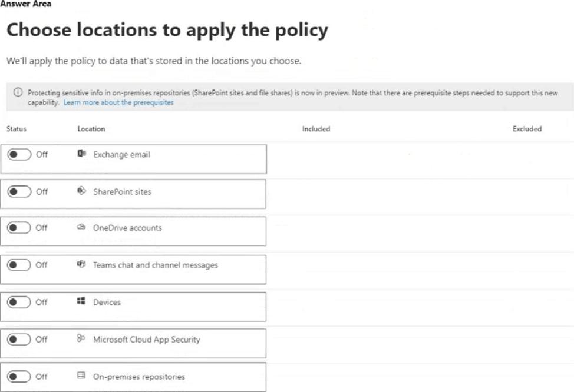Turn on the SharePoint sites toggle

(x=19, y=191)
